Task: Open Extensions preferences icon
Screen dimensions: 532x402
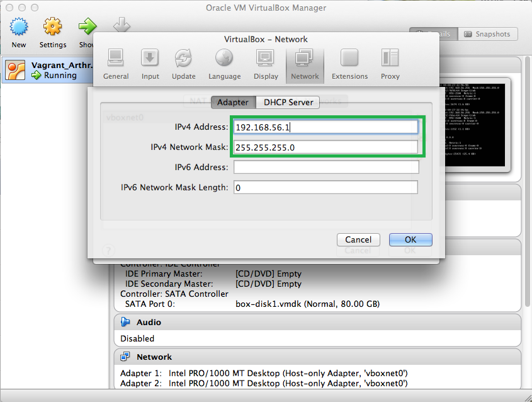Action: (x=349, y=58)
